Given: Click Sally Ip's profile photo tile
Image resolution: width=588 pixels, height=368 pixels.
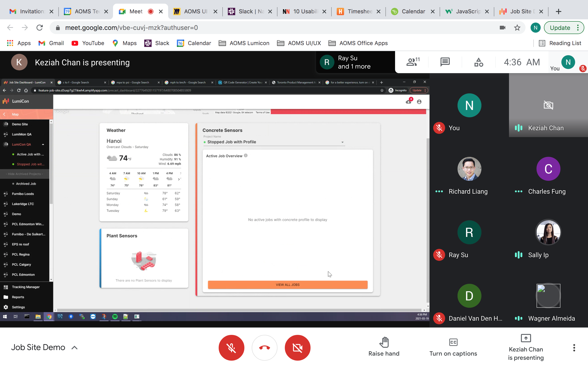Looking at the screenshot, I should click(x=548, y=232).
